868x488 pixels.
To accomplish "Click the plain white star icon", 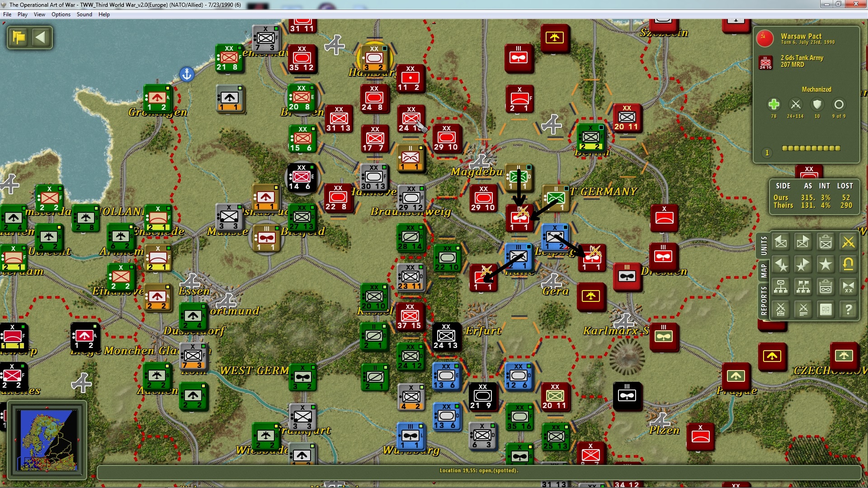I will pyautogui.click(x=826, y=264).
